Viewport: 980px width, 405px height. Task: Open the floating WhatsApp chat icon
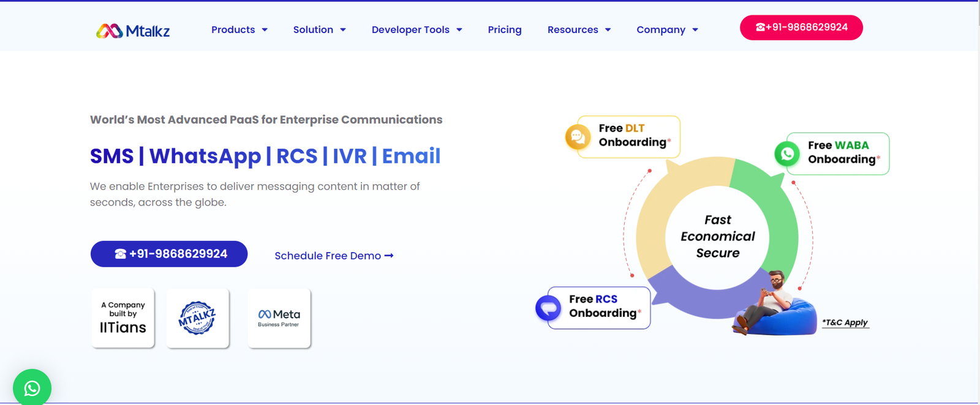32,388
